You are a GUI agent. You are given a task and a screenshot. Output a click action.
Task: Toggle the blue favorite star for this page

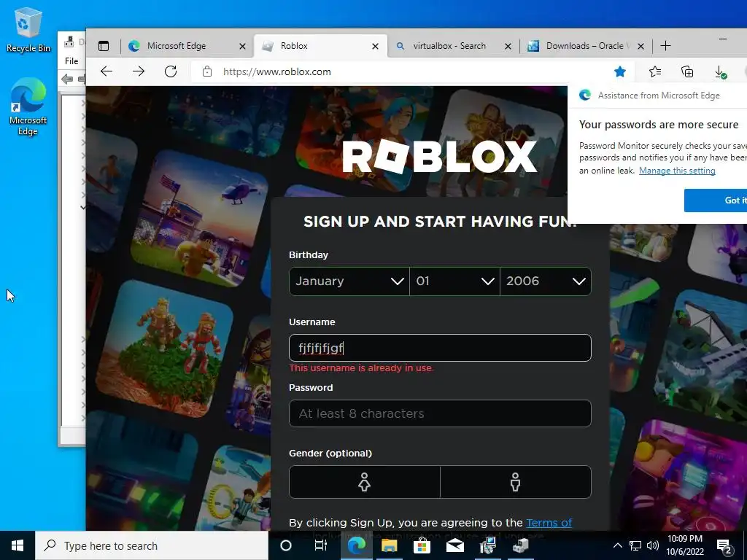click(x=620, y=71)
